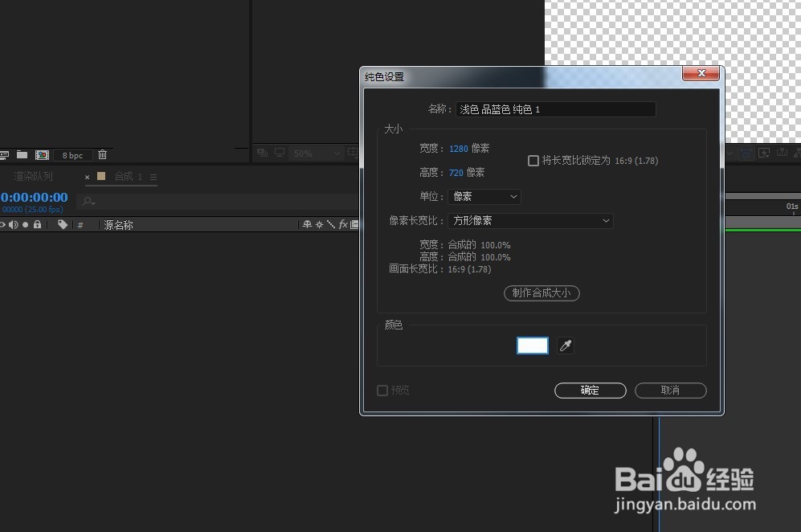Click the collapse transformations star column icon
Viewport: 801px width, 532px height.
pos(319,224)
